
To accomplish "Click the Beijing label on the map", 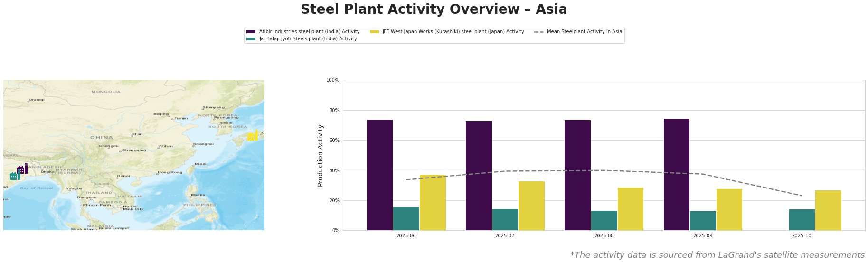I will coord(161,114).
